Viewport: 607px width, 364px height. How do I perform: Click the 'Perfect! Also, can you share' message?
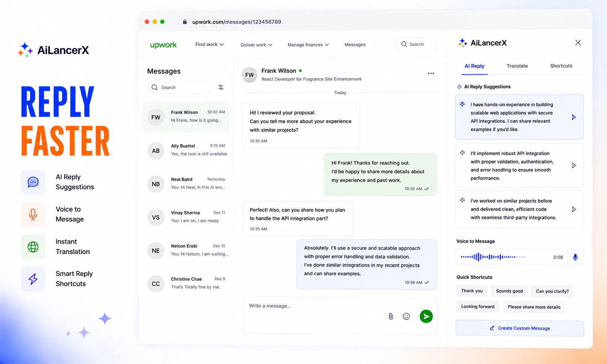point(298,219)
